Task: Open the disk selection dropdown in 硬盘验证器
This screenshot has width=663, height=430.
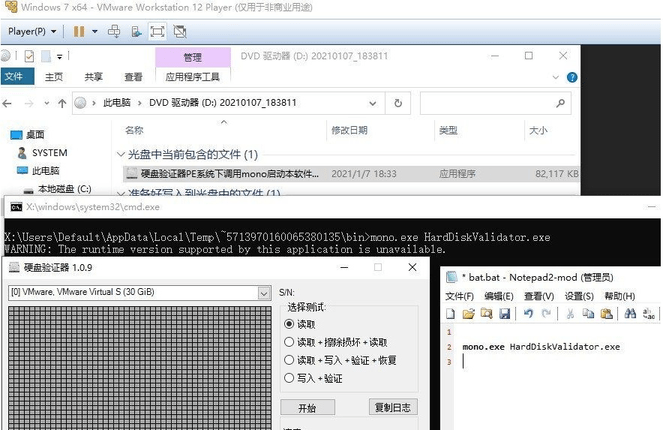Action: coord(264,293)
